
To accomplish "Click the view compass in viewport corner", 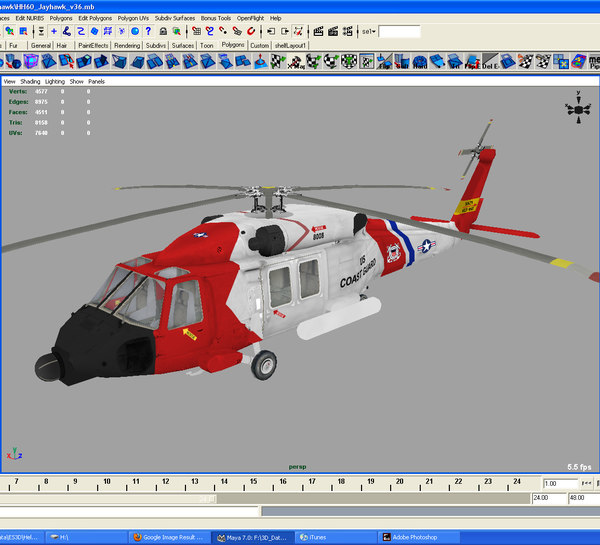I will pos(578,108).
